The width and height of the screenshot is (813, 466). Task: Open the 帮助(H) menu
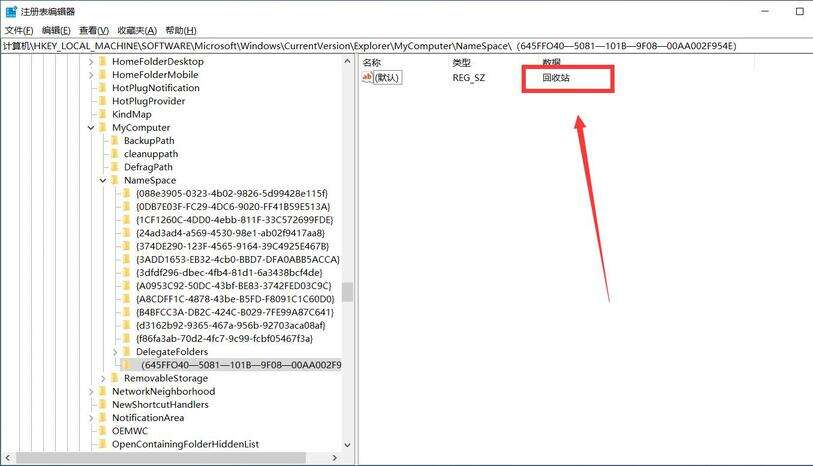(x=181, y=31)
